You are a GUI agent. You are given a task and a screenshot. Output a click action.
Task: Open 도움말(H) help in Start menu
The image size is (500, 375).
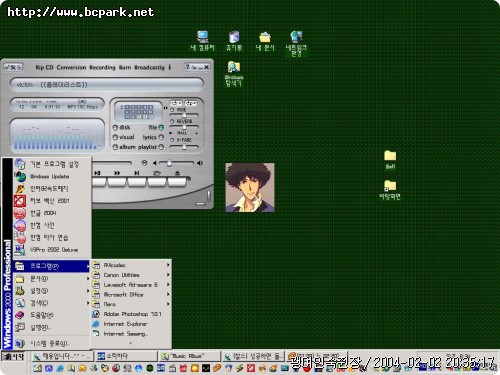tap(52, 315)
